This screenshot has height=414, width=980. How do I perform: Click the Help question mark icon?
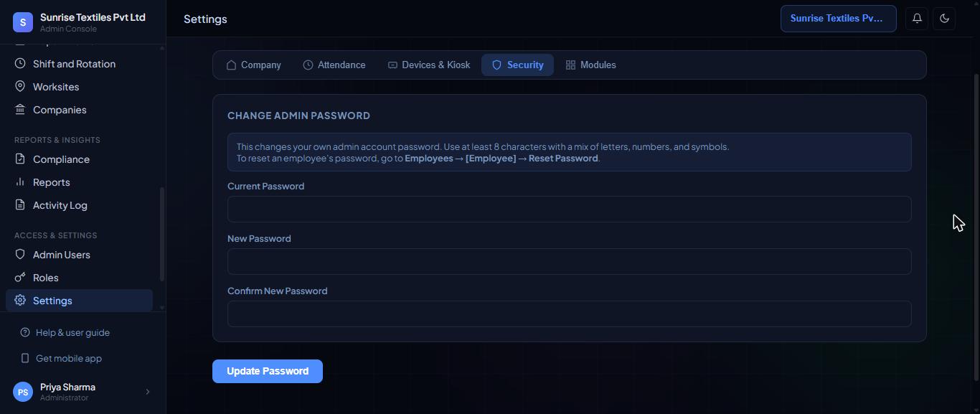coord(25,333)
